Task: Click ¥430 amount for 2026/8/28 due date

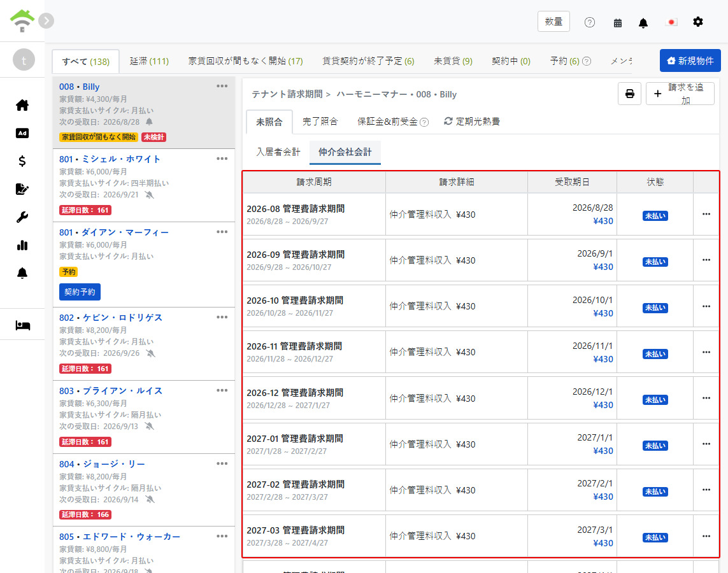Action: pyautogui.click(x=603, y=222)
